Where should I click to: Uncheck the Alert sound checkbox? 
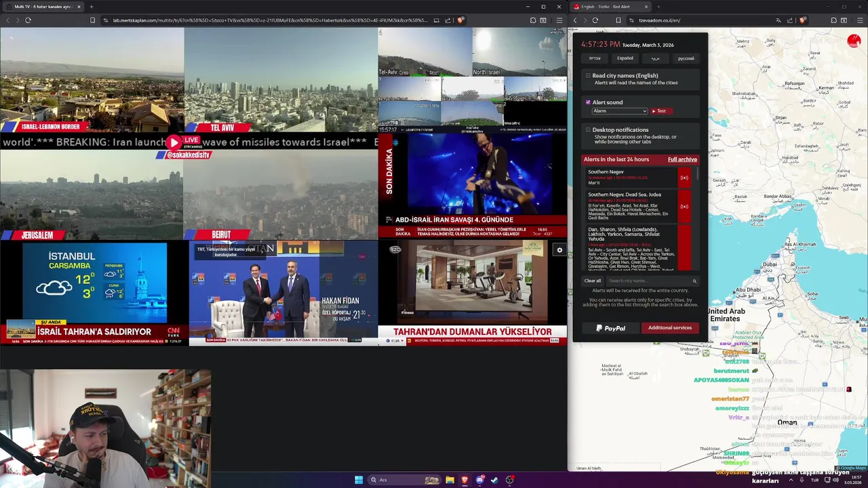click(588, 102)
